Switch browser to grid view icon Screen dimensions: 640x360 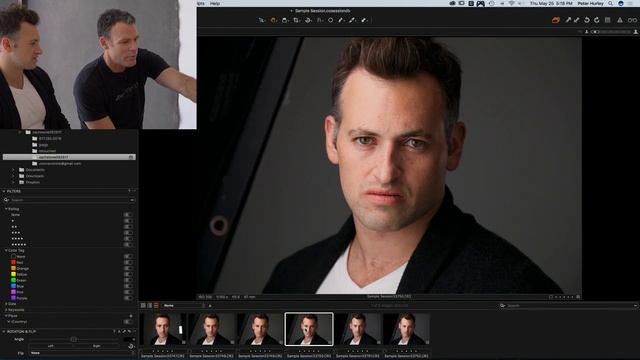coord(143,305)
